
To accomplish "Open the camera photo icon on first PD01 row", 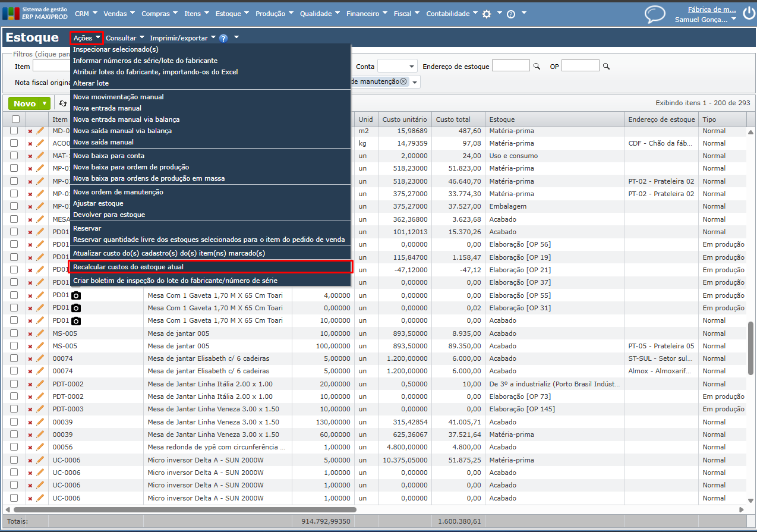I will [x=76, y=295].
